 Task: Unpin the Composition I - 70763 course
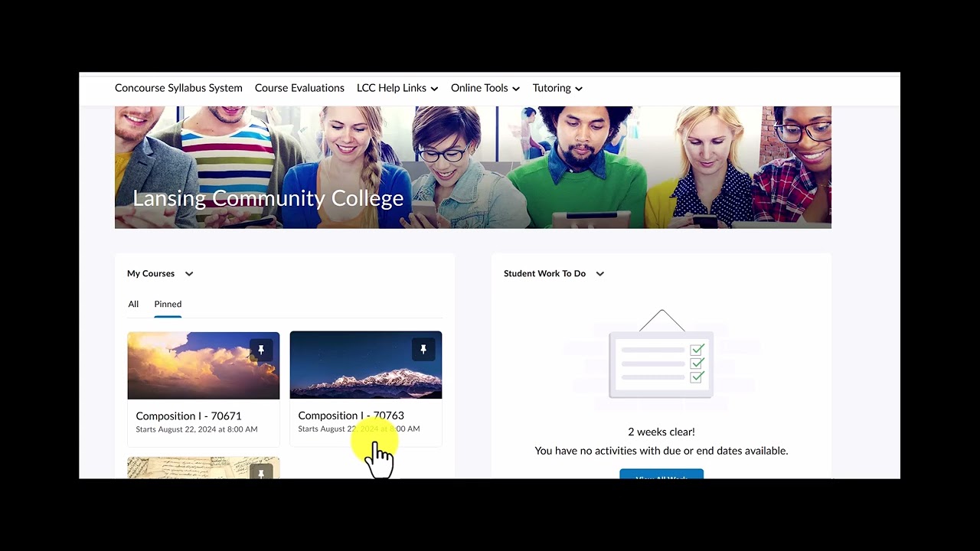point(423,350)
